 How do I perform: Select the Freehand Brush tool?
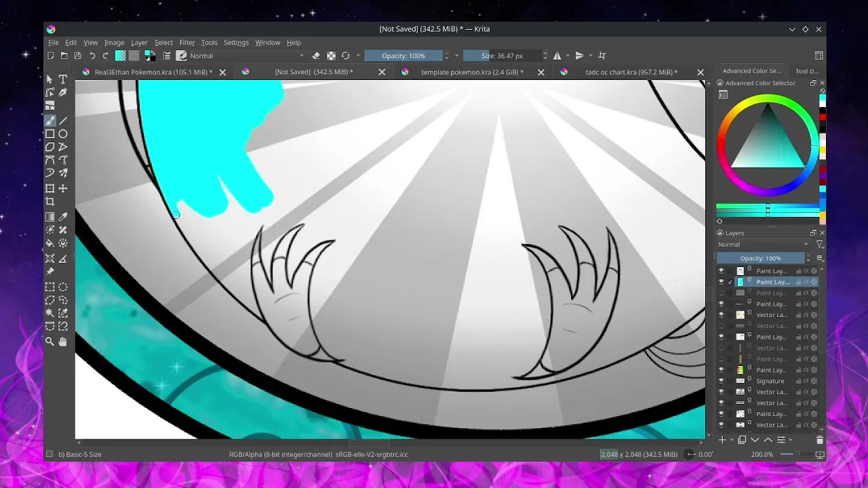coord(50,121)
